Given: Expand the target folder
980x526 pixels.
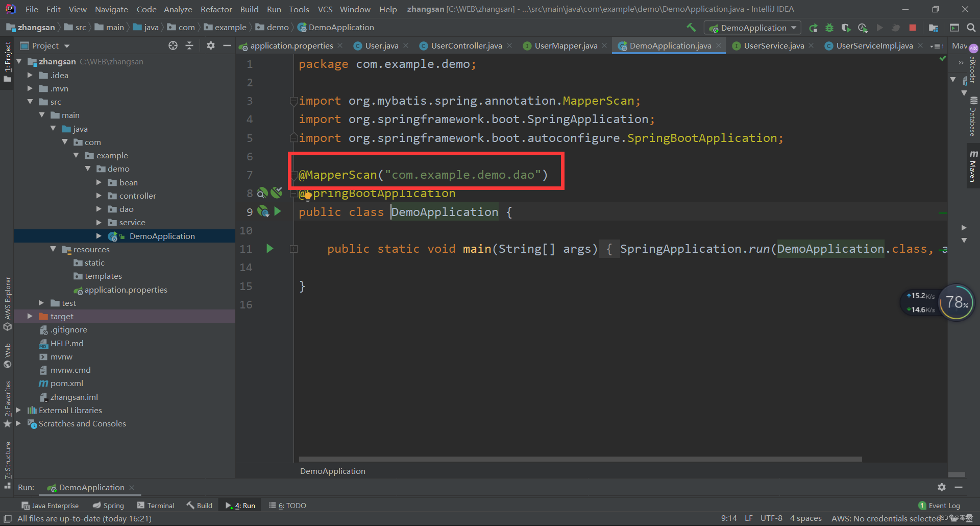Looking at the screenshot, I should pos(30,316).
